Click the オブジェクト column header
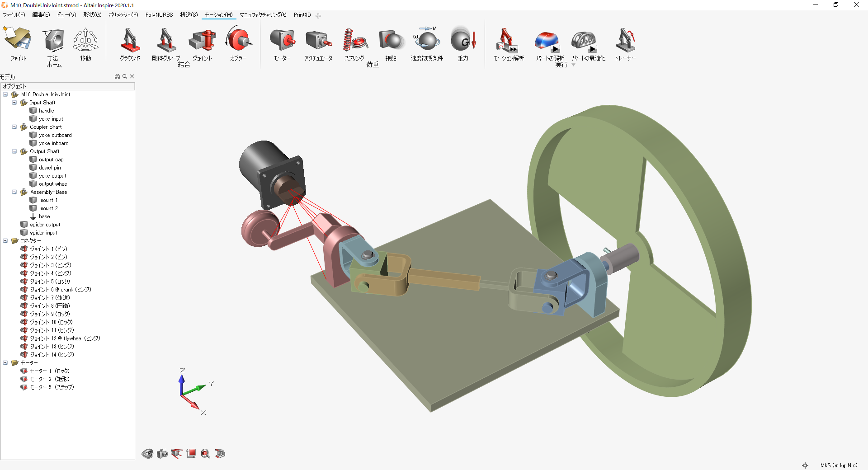This screenshot has width=868, height=470. 68,86
